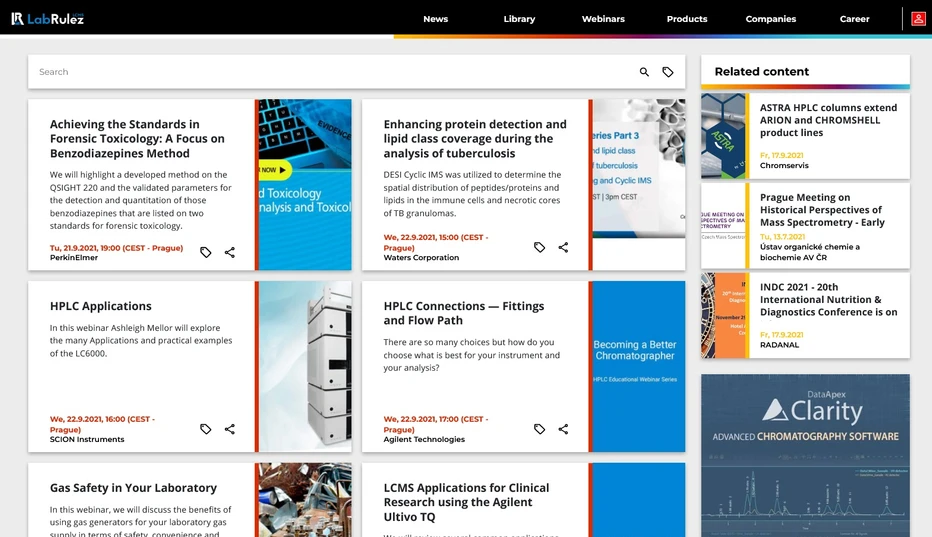The image size is (932, 537).
Task: Open the Library menu item
Action: (x=519, y=19)
